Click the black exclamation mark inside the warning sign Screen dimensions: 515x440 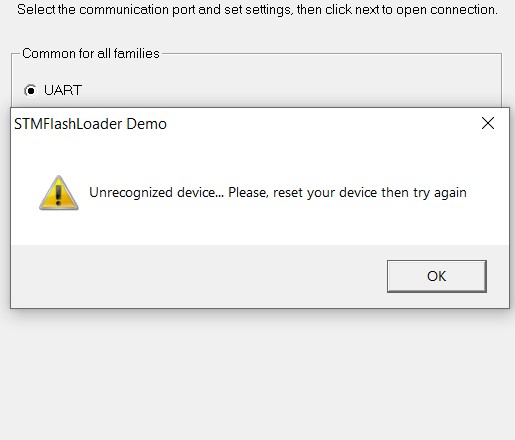[x=59, y=195]
